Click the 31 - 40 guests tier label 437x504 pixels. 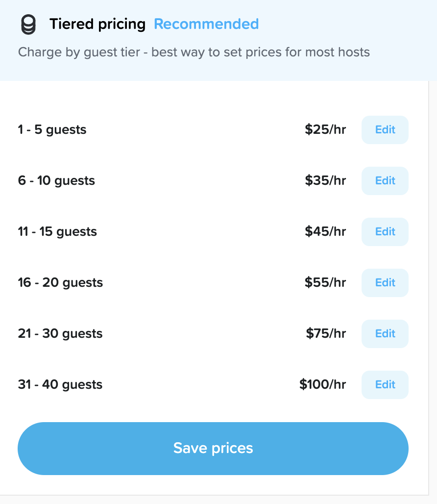(60, 385)
